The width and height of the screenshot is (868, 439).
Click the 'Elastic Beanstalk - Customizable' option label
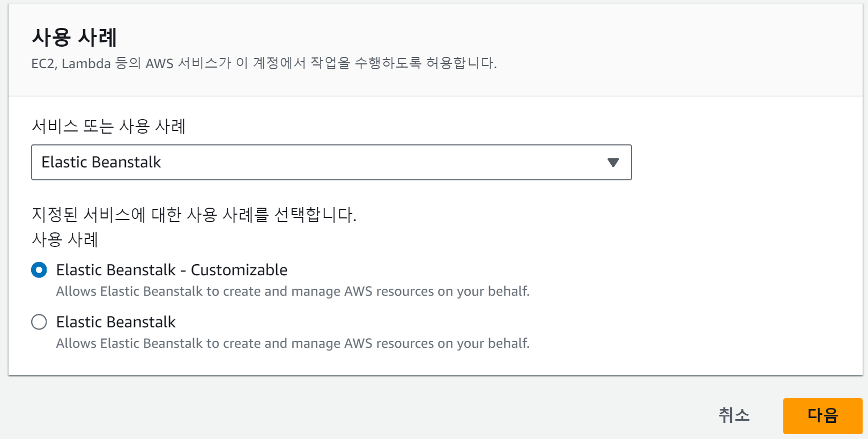pyautogui.click(x=172, y=270)
